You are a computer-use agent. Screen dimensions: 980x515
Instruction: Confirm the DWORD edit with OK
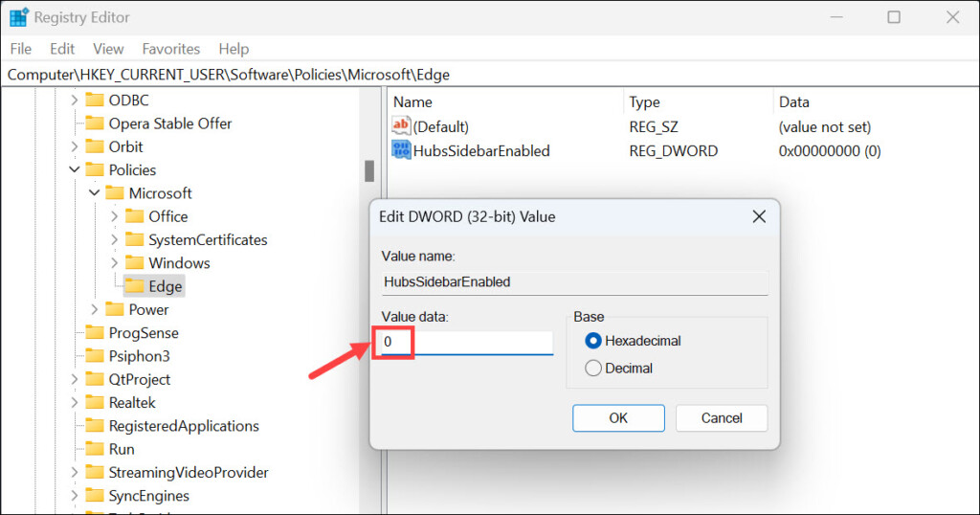[x=618, y=418]
